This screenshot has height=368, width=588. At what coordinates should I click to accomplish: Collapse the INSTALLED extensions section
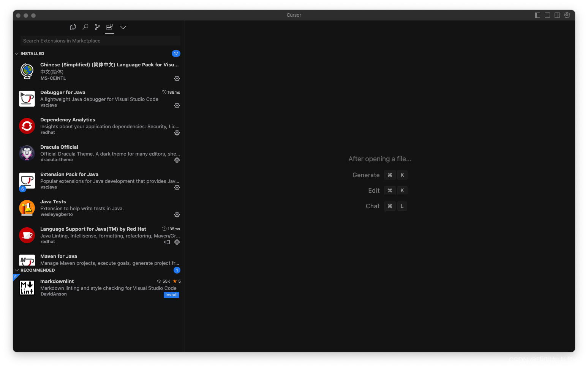coord(17,53)
